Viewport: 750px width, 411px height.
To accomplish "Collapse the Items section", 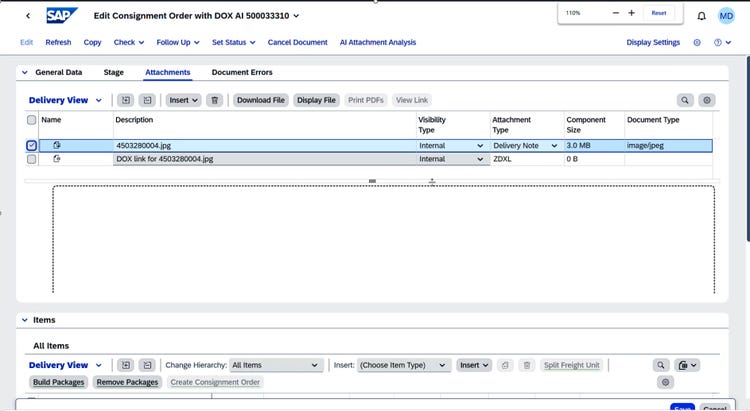I will click(x=25, y=320).
